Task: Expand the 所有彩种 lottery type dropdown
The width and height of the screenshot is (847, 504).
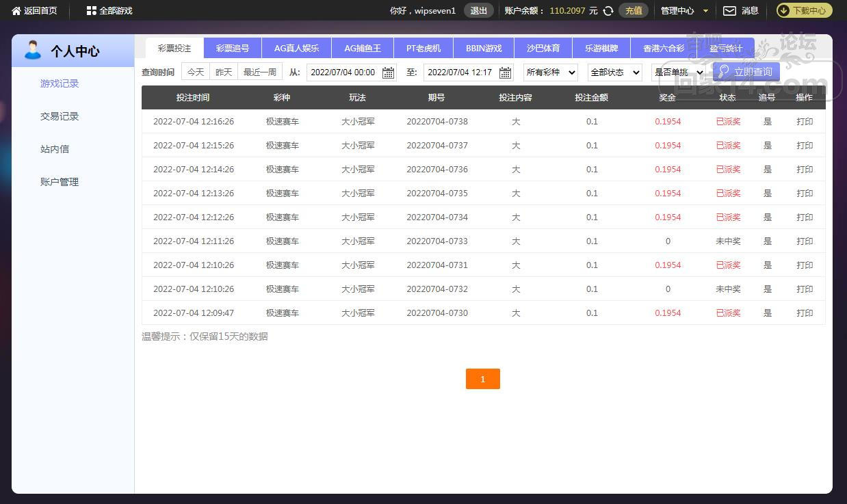Action: [550, 72]
